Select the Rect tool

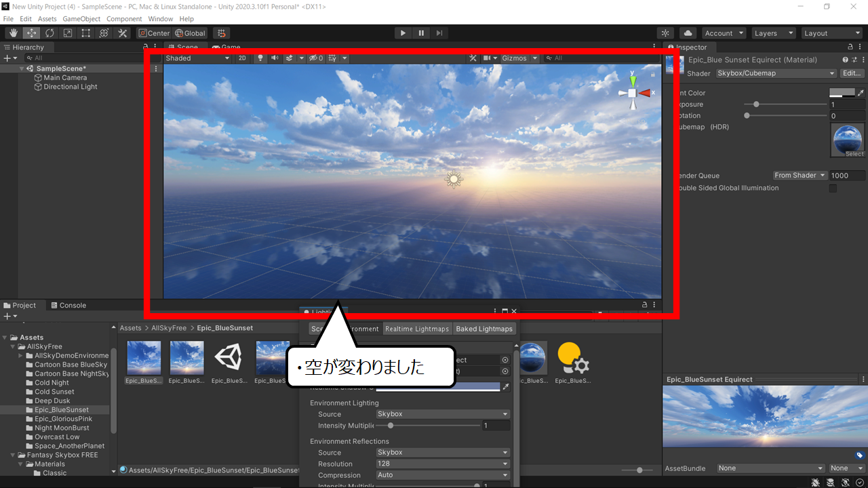[86, 33]
